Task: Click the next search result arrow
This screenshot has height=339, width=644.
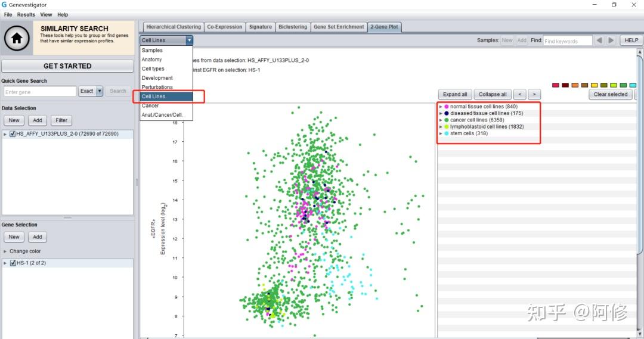Action: click(611, 41)
